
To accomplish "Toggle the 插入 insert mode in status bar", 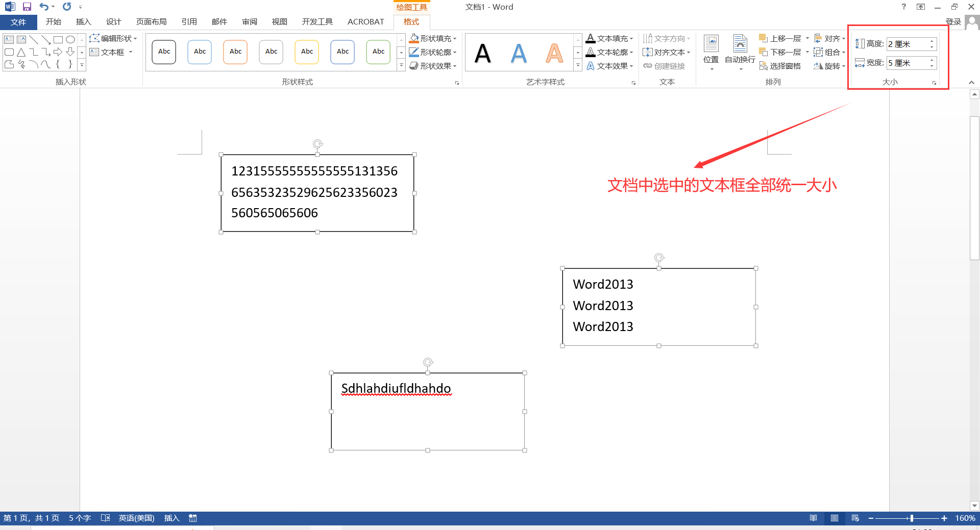I will 172,518.
